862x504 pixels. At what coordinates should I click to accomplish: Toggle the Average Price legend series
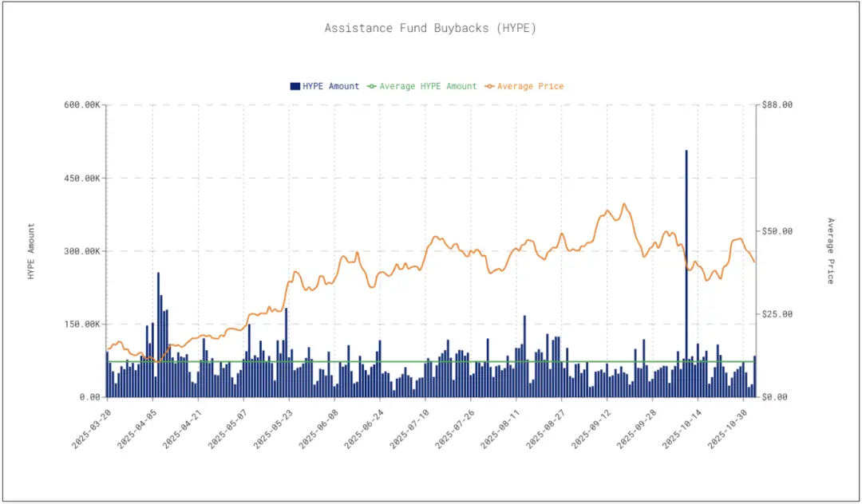530,86
